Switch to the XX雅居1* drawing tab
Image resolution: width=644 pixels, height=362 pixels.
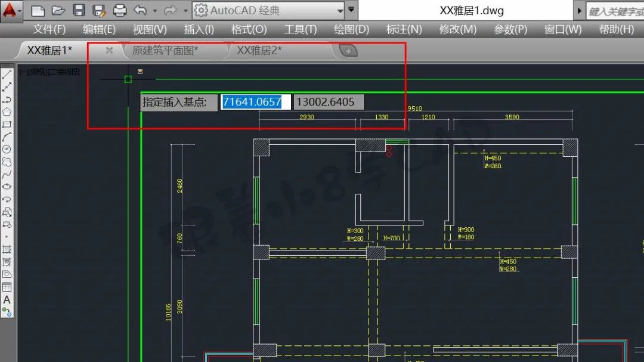click(x=49, y=50)
